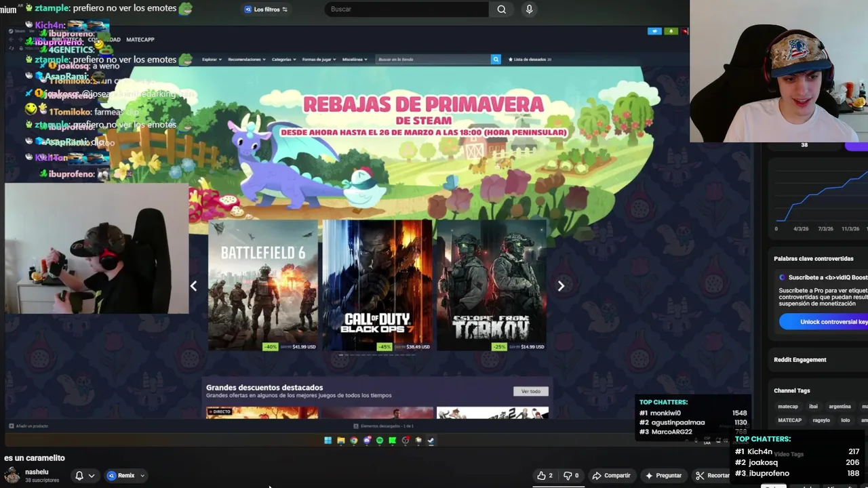Open Spotify from the taskbar
The height and width of the screenshot is (488, 868).
tap(380, 441)
